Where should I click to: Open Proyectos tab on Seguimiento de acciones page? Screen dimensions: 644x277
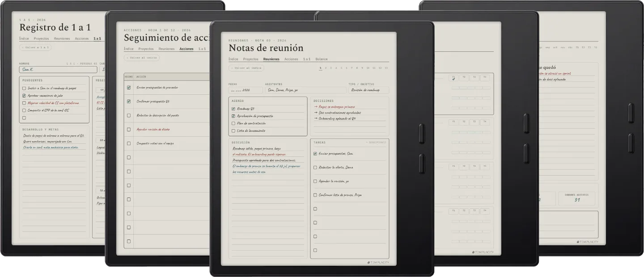146,49
